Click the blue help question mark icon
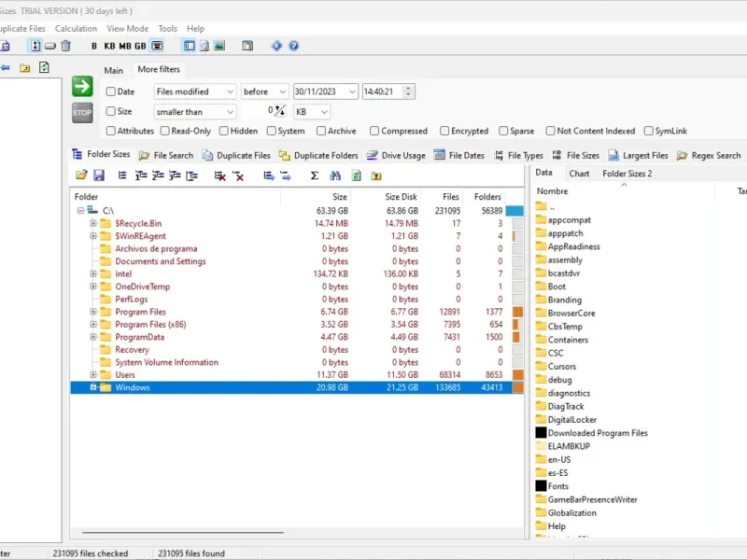Screen dimensions: 747x560 pos(293,46)
